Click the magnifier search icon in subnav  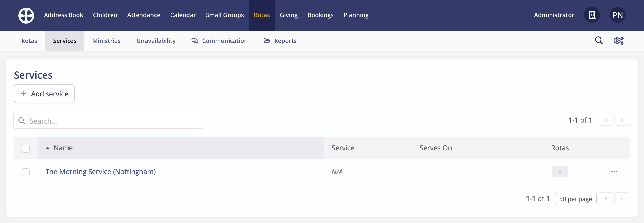pyautogui.click(x=598, y=41)
